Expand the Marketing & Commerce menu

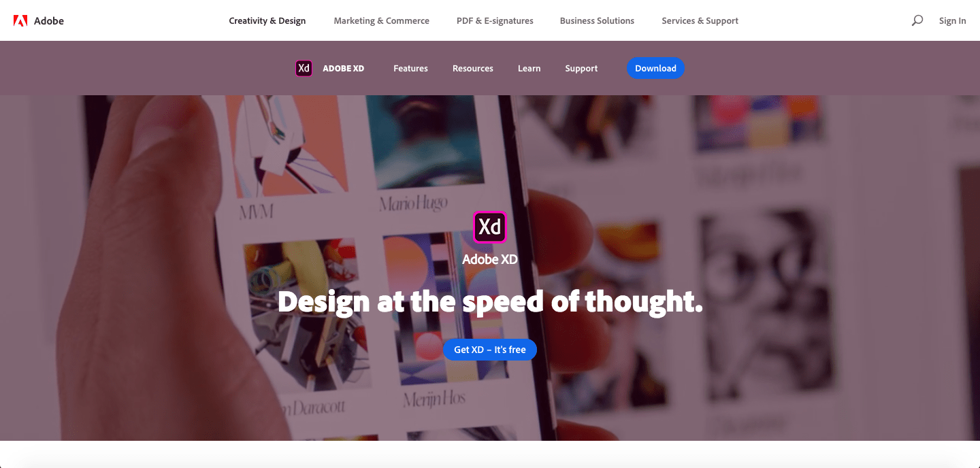coord(381,20)
